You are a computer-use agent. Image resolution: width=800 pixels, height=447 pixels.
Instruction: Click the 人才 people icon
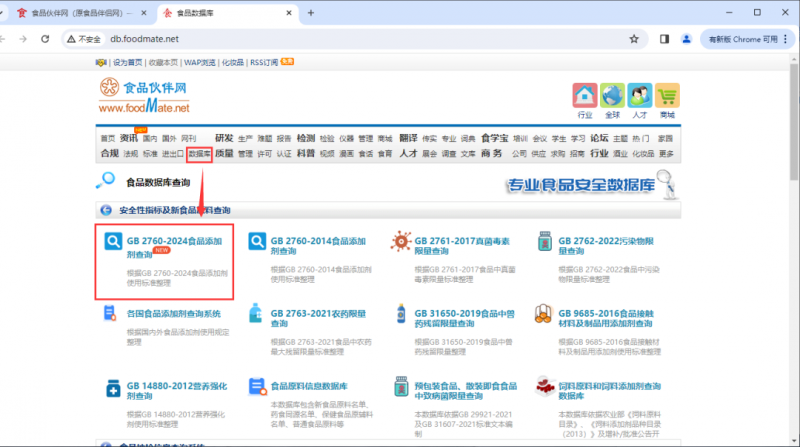[639, 96]
